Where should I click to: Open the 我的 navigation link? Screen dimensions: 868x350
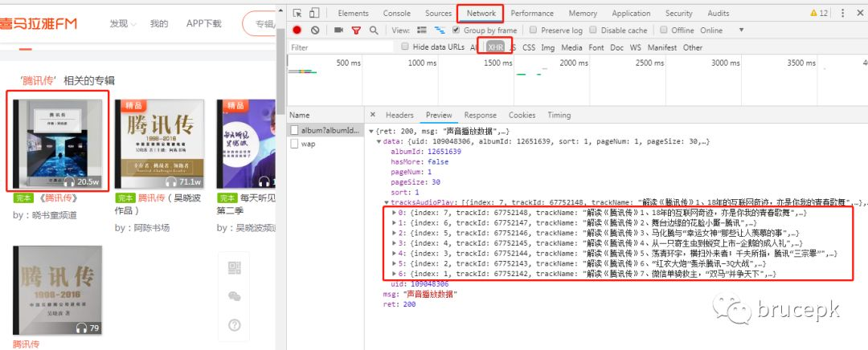(159, 23)
